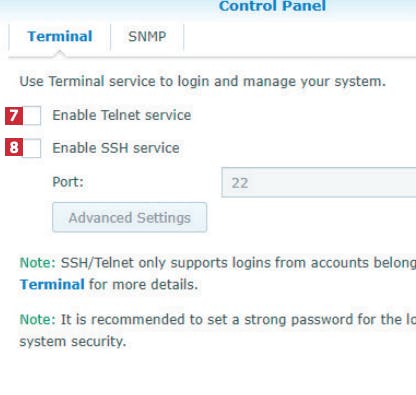The width and height of the screenshot is (416, 395).
Task: Click the small pointer under Terminal tab
Action: click(x=60, y=54)
